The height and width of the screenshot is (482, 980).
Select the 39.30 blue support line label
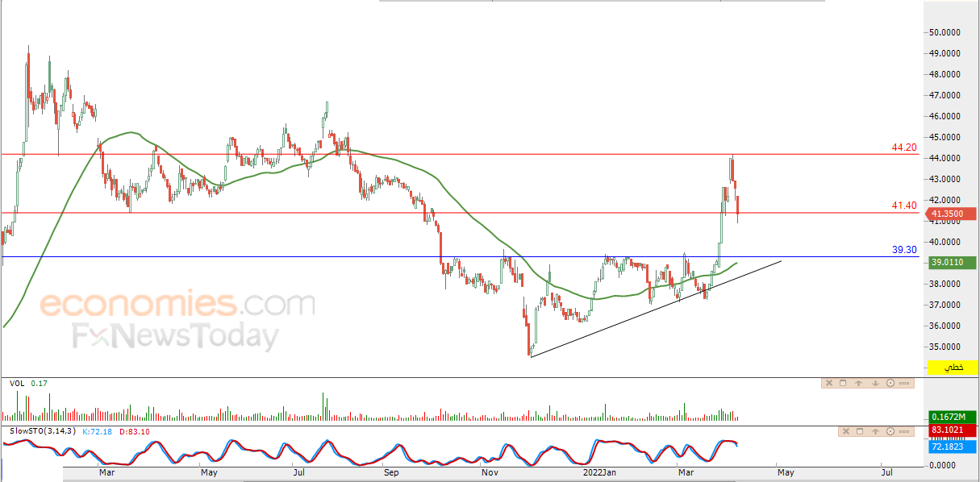903,250
